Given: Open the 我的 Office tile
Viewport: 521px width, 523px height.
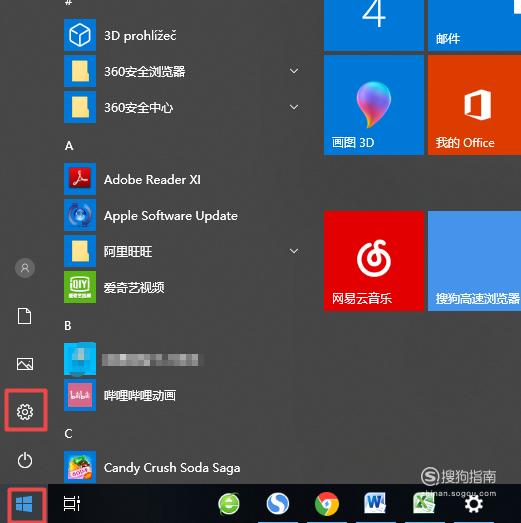Looking at the screenshot, I should (x=474, y=105).
